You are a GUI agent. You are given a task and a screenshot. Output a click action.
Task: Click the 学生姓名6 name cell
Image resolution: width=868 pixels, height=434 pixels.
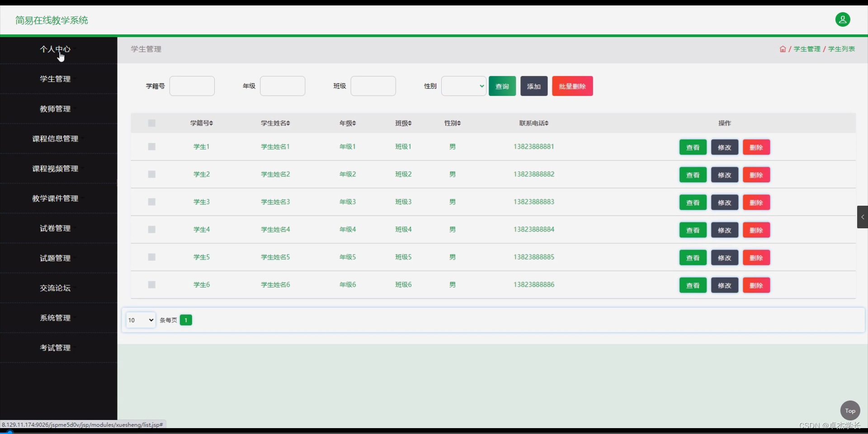(x=275, y=284)
